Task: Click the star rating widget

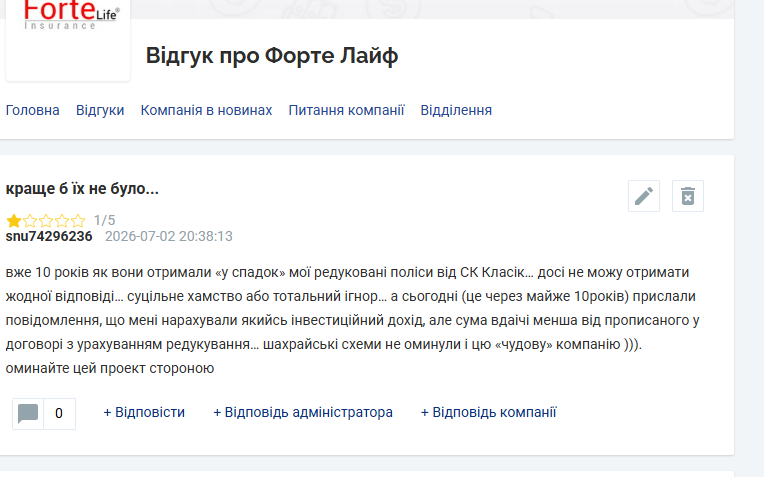Action: (x=46, y=221)
